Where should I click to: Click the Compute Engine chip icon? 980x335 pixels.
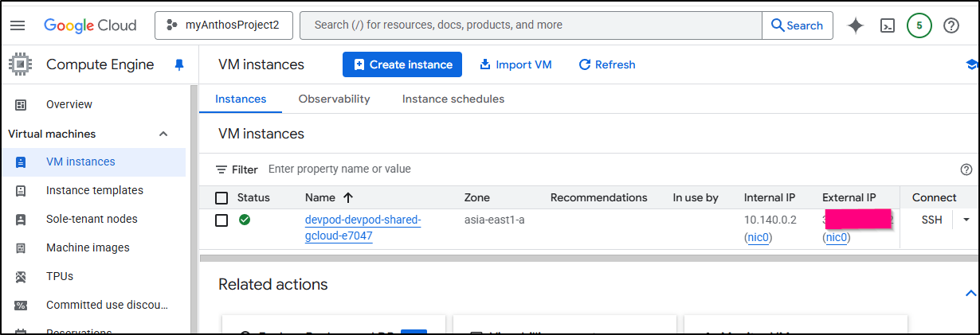[x=19, y=64]
